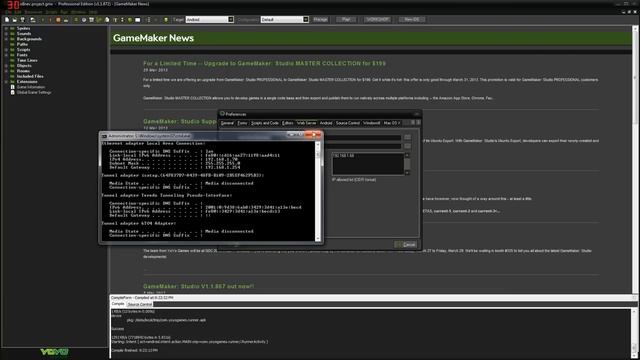640x360 pixels.
Task: Open the General tab in Preferences
Action: 227,123
